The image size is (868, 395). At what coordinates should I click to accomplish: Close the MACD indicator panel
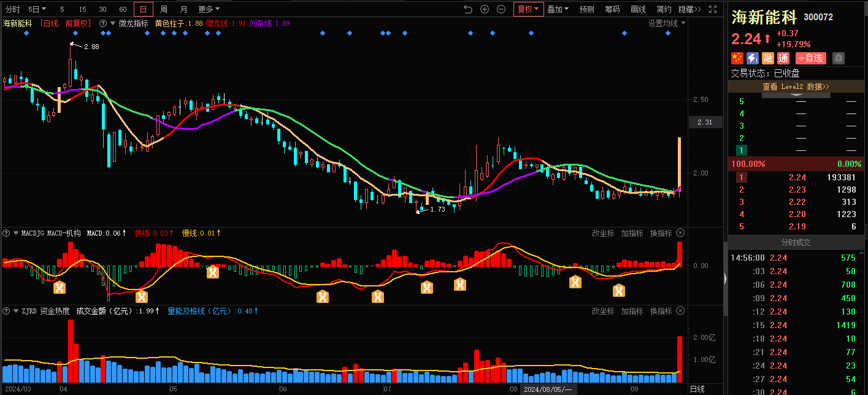(680, 233)
